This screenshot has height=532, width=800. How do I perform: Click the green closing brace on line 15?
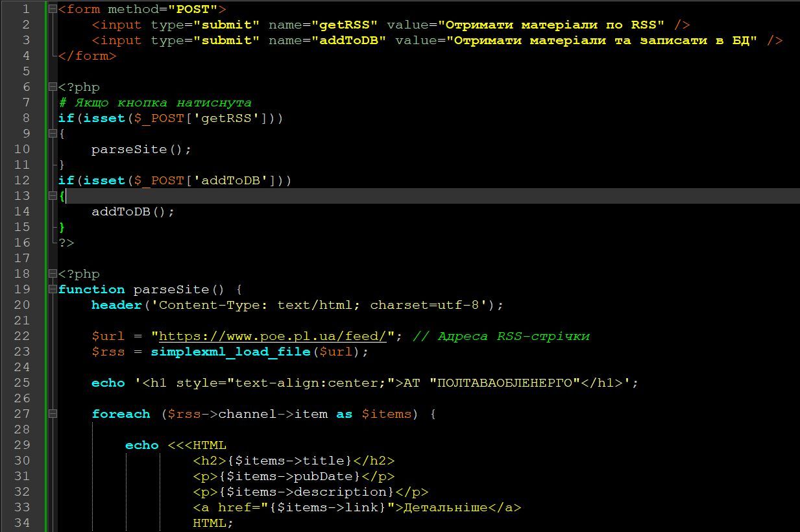coord(62,227)
